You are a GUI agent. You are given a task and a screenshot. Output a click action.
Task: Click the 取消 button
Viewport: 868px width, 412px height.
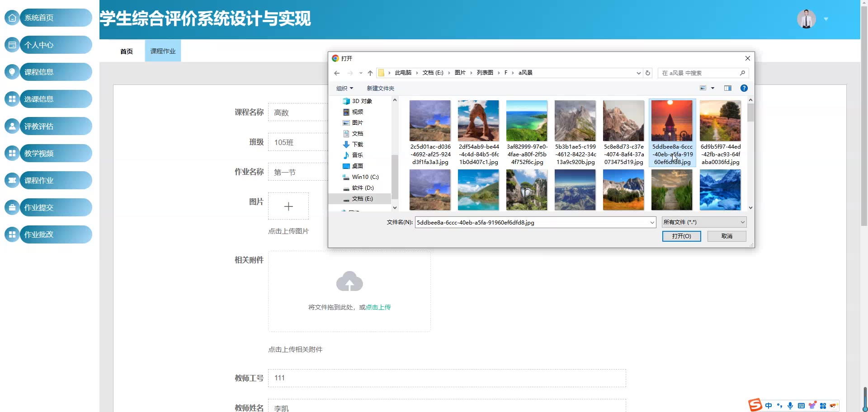point(726,236)
